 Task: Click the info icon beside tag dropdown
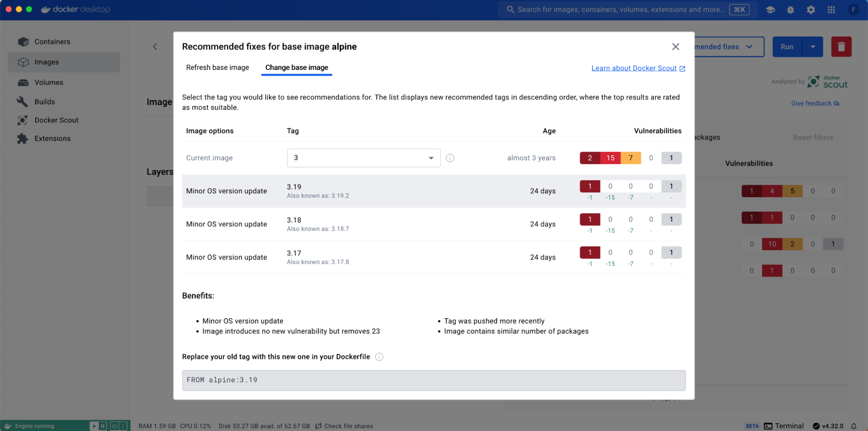450,158
